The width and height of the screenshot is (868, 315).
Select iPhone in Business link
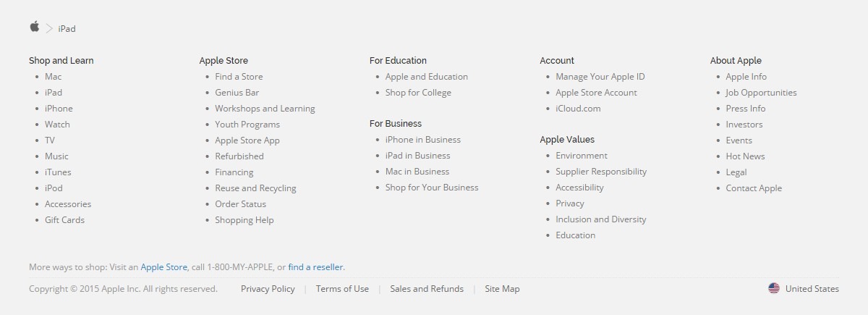point(423,140)
